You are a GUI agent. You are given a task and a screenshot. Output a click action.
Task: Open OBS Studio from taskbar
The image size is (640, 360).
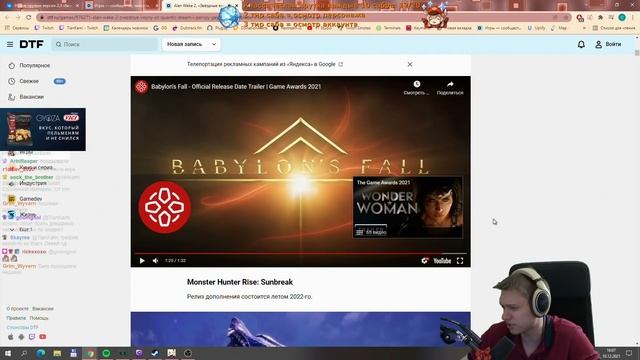click(x=188, y=353)
